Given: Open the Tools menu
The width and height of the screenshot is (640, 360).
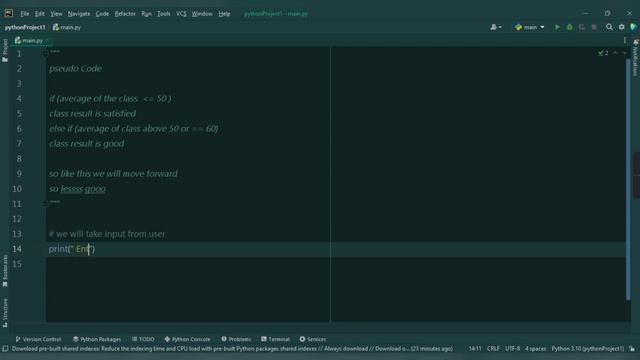Looking at the screenshot, I should (x=164, y=13).
